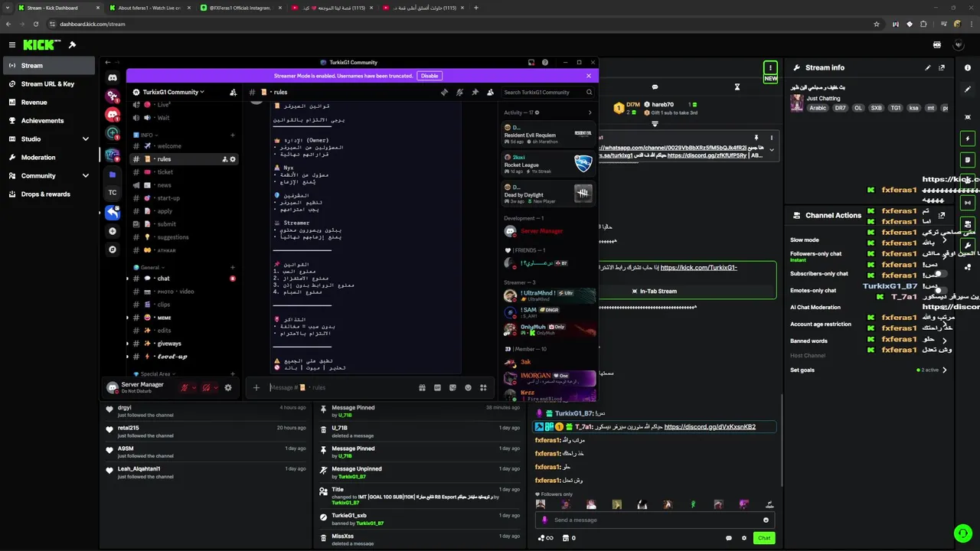Open Stream in Kick sidebar

[50, 65]
